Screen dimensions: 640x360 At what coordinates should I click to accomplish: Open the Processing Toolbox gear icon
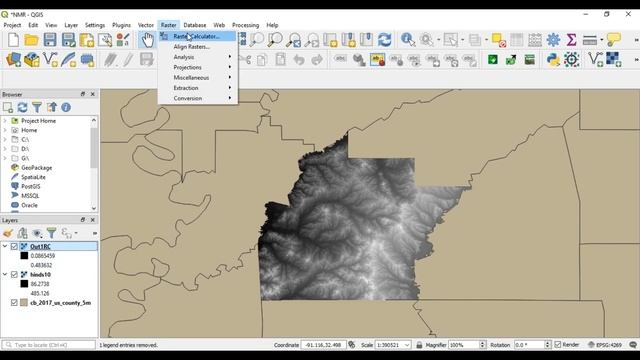[x=553, y=40]
